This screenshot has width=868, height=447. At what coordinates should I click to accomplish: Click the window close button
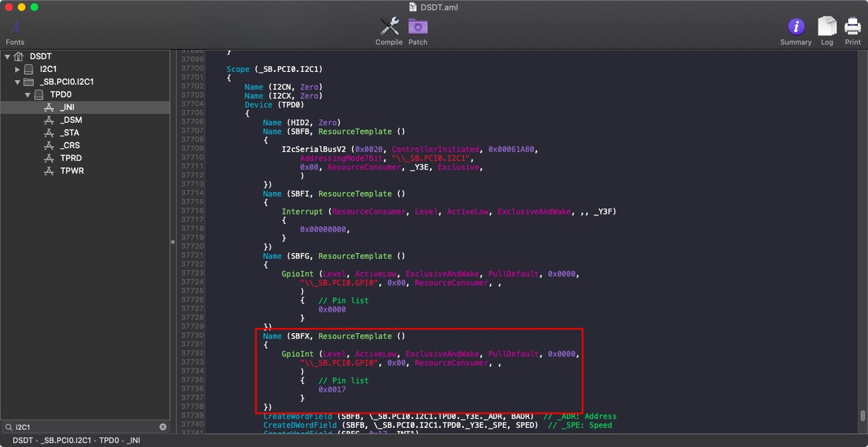point(9,7)
